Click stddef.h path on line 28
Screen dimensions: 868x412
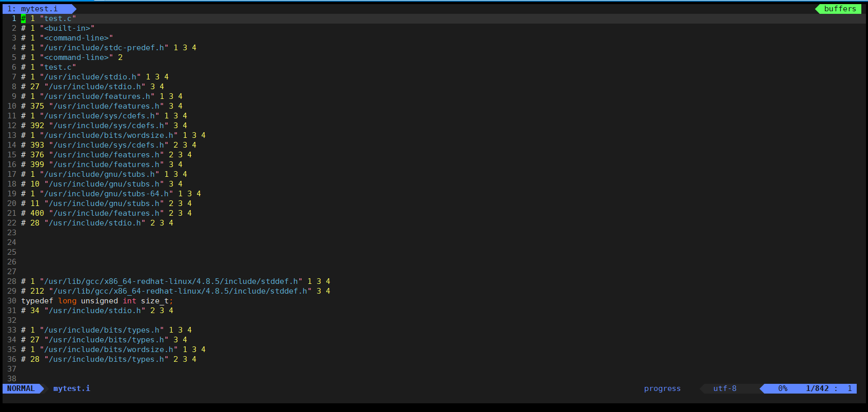171,281
